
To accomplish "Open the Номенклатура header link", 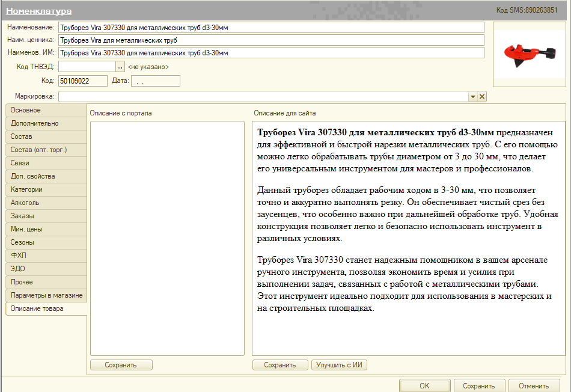I will click(39, 11).
